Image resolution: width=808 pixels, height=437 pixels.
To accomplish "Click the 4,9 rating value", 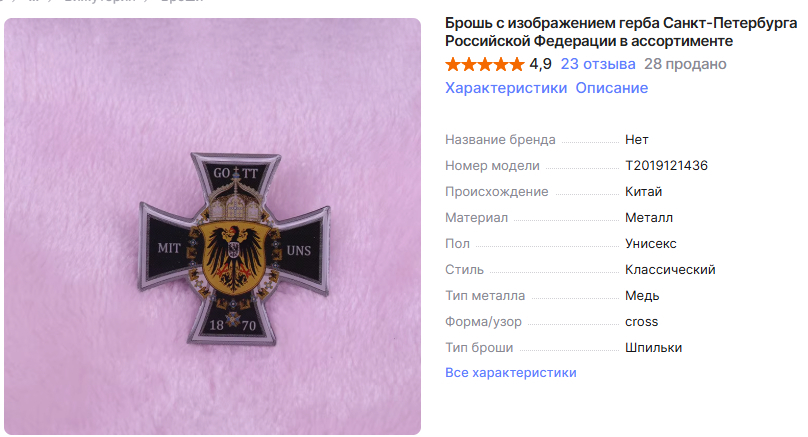I will 541,64.
